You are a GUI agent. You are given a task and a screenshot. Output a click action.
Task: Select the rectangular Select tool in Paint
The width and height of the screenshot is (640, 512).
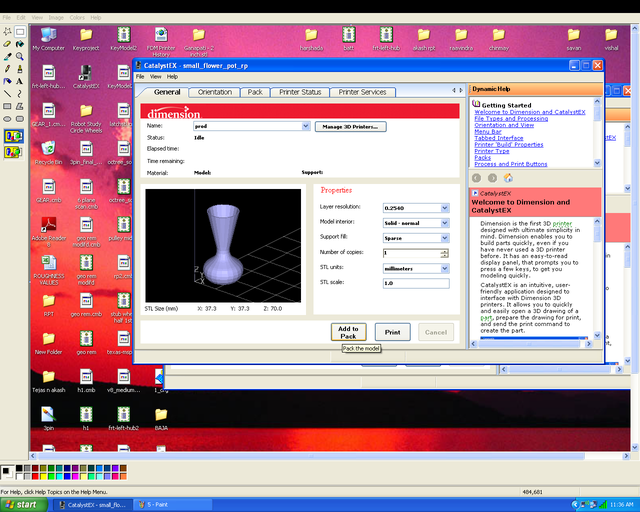20,31
